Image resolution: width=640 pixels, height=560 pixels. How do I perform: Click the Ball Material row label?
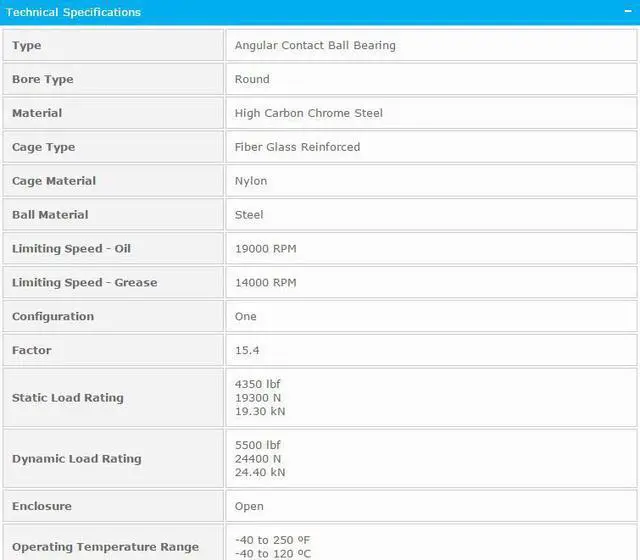(x=50, y=215)
